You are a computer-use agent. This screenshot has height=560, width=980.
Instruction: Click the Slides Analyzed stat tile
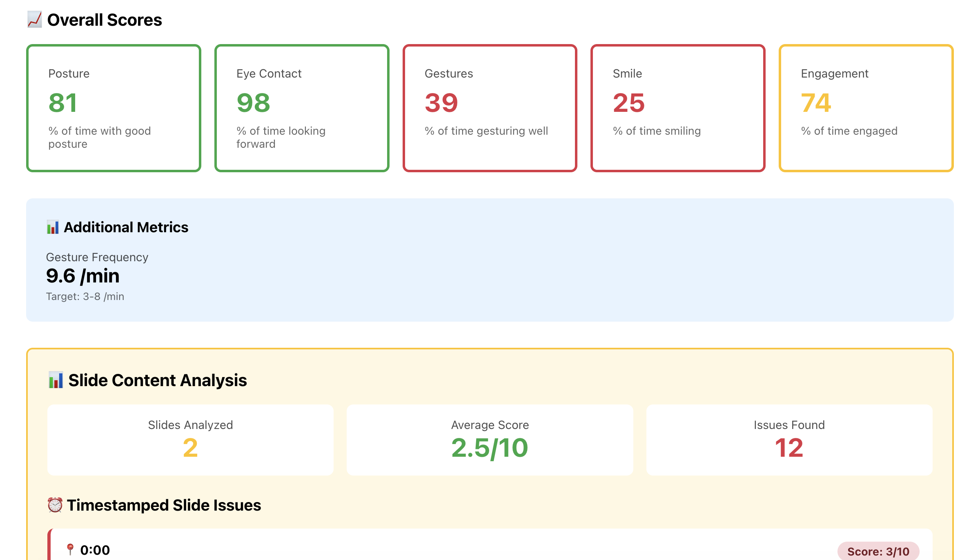click(190, 440)
